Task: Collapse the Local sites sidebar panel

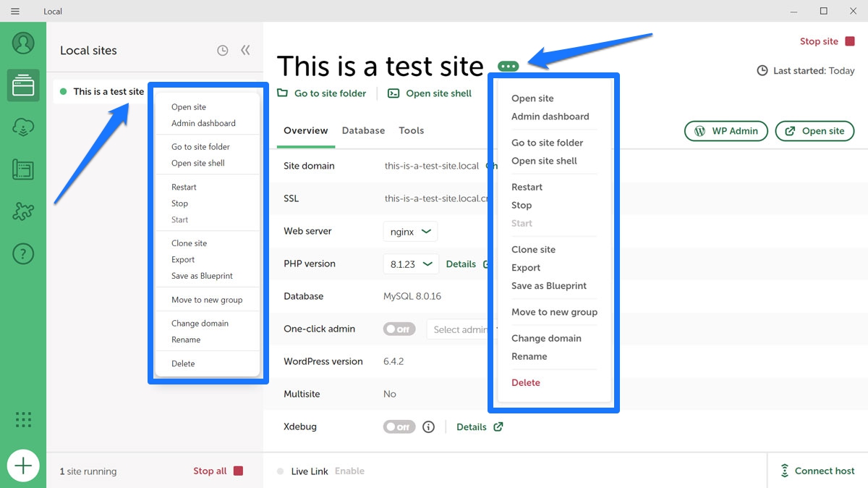Action: click(x=245, y=51)
